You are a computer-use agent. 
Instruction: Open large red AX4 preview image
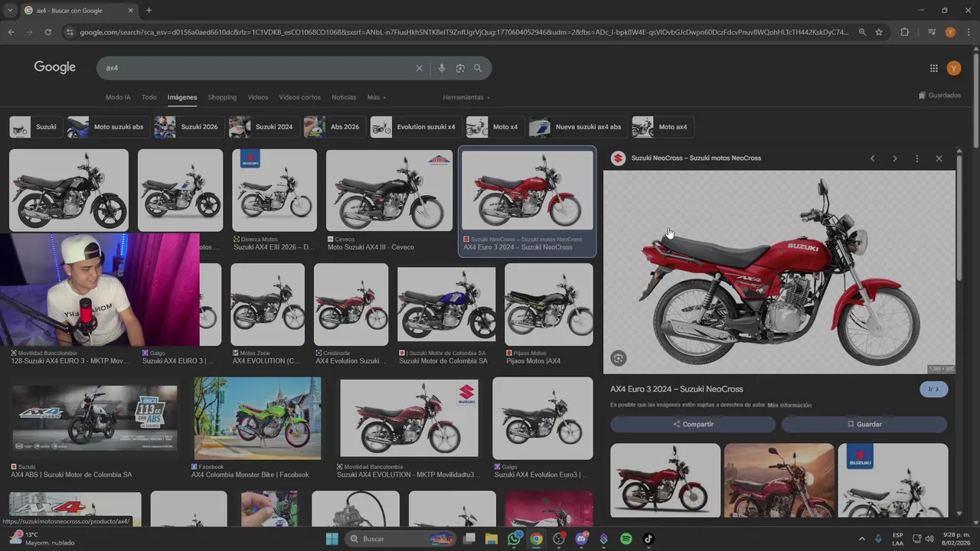pos(779,272)
